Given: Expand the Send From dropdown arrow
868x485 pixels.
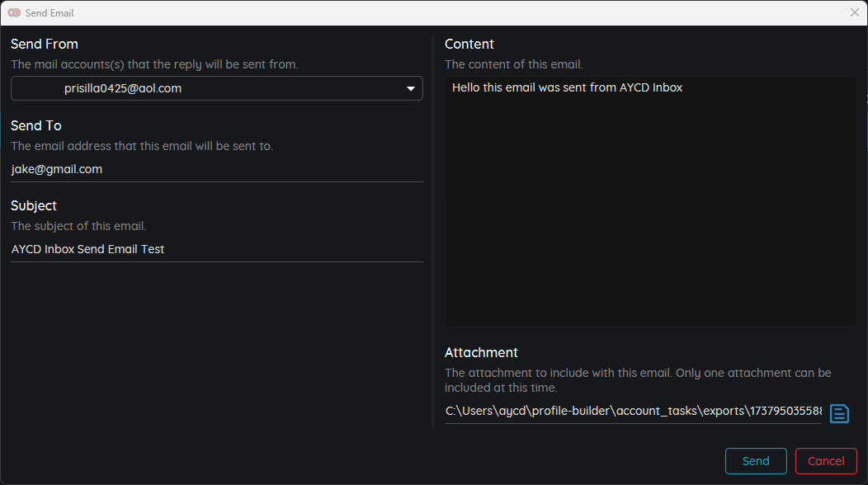Looking at the screenshot, I should click(411, 89).
